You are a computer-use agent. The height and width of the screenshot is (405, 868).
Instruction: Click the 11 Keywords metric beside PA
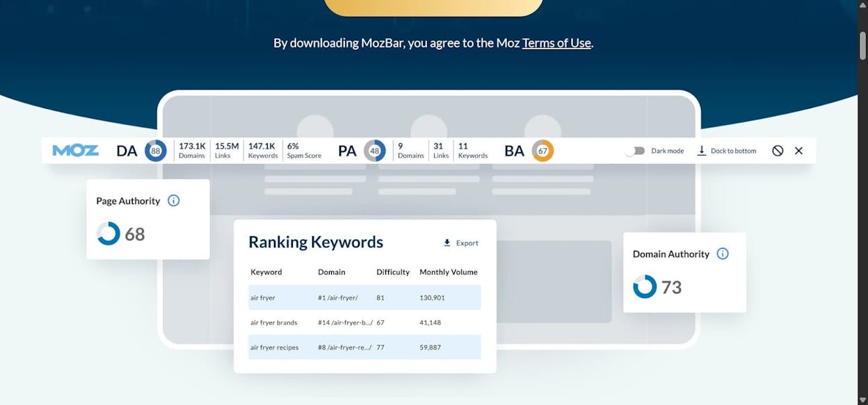pyautogui.click(x=473, y=151)
